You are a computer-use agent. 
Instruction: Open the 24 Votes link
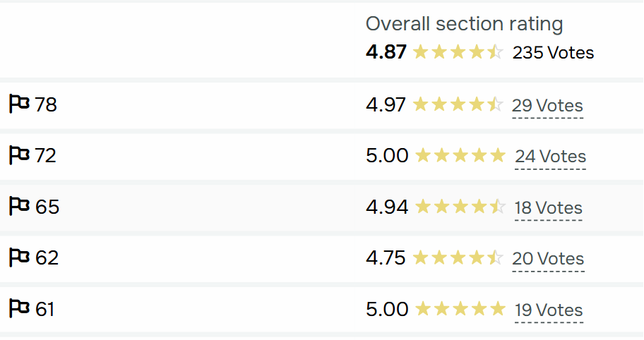pos(550,157)
